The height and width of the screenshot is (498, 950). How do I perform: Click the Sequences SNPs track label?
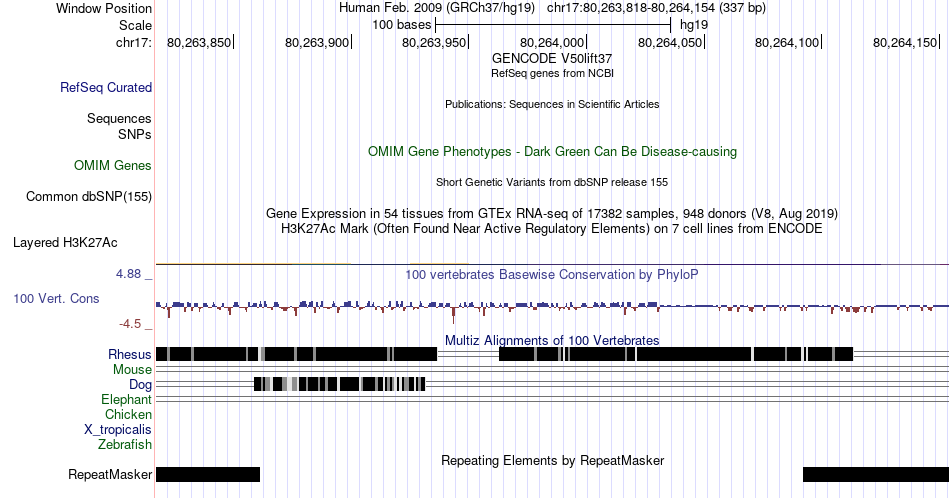click(119, 126)
